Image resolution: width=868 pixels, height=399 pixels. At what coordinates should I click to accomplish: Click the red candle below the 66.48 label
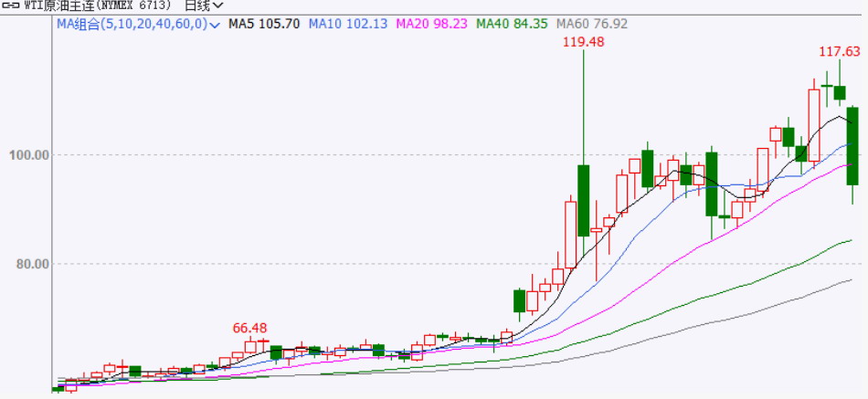click(x=250, y=345)
